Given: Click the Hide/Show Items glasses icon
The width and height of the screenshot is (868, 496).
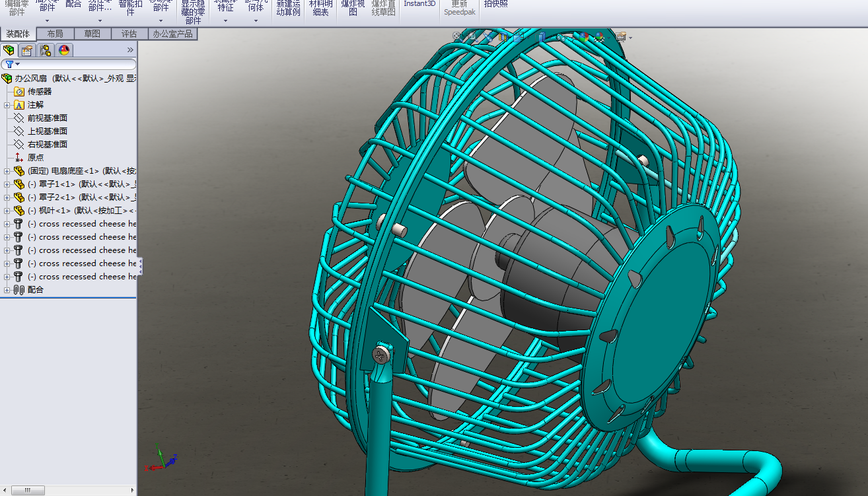Looking at the screenshot, I should [561, 38].
